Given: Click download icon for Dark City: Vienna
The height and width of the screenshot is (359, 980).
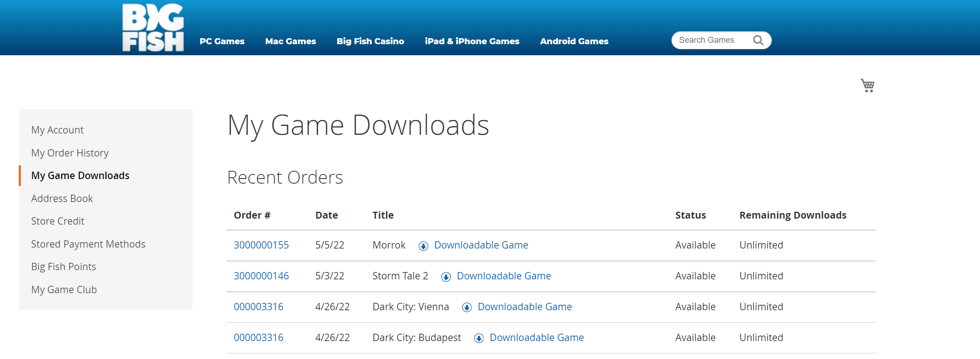Looking at the screenshot, I should (467, 307).
